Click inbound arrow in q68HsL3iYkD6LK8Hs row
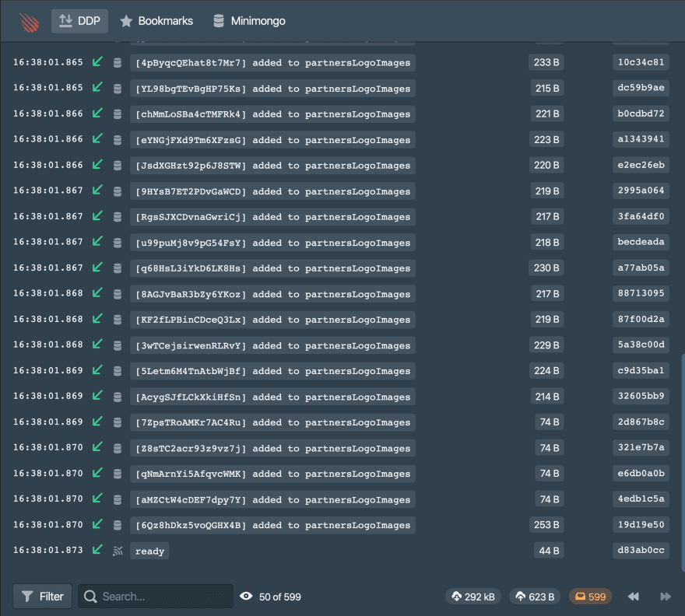Image resolution: width=685 pixels, height=616 pixels. (x=97, y=268)
